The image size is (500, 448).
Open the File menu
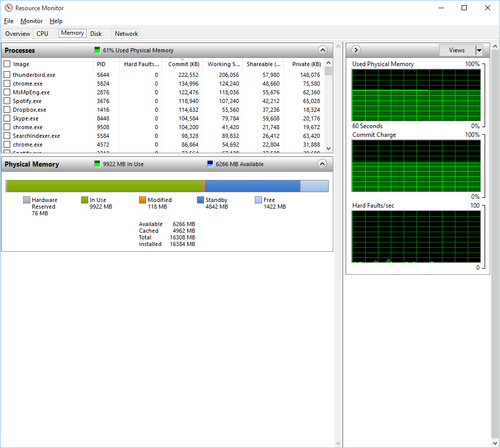pyautogui.click(x=9, y=21)
